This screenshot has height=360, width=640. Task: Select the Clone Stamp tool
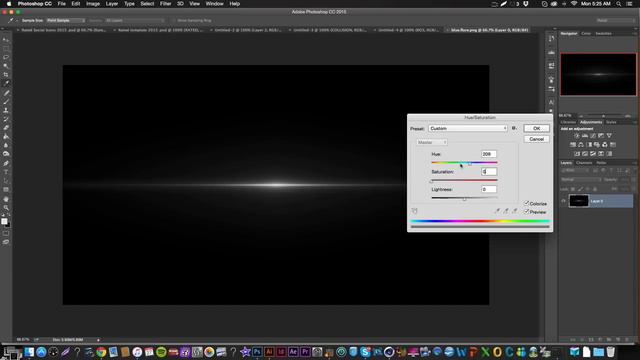pyautogui.click(x=6, y=110)
